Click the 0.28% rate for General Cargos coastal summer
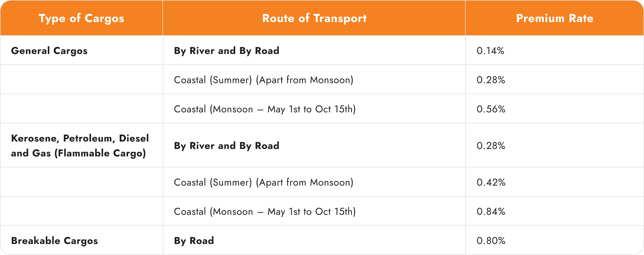644x255 pixels. (x=491, y=80)
